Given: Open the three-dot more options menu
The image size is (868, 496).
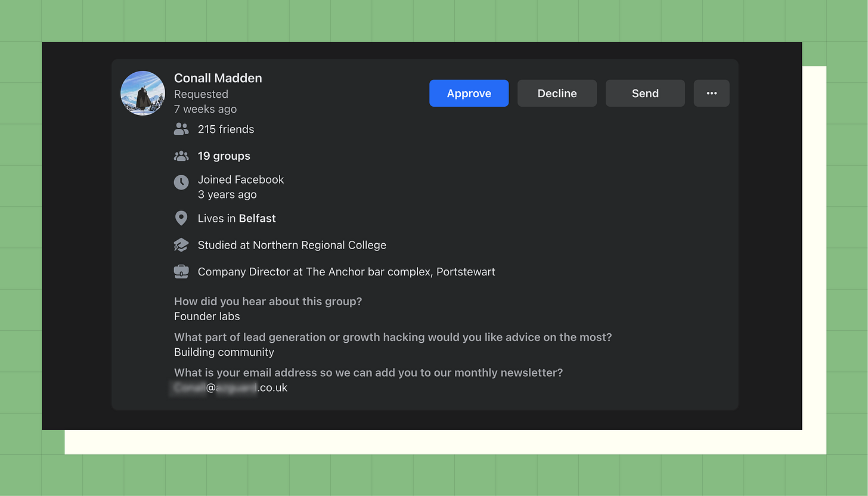Looking at the screenshot, I should pos(711,93).
